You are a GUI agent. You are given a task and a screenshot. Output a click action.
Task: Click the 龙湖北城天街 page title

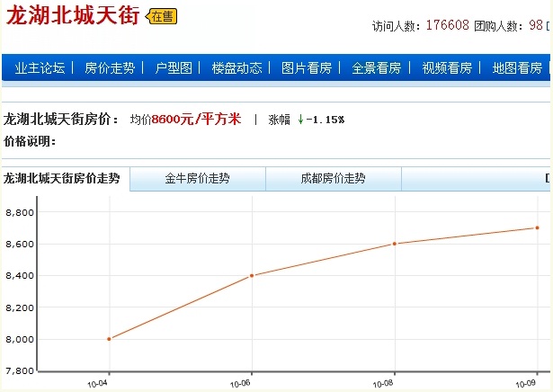[73, 16]
